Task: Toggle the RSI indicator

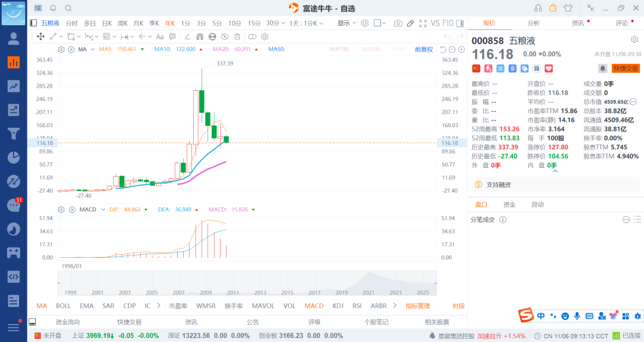Action: click(357, 306)
